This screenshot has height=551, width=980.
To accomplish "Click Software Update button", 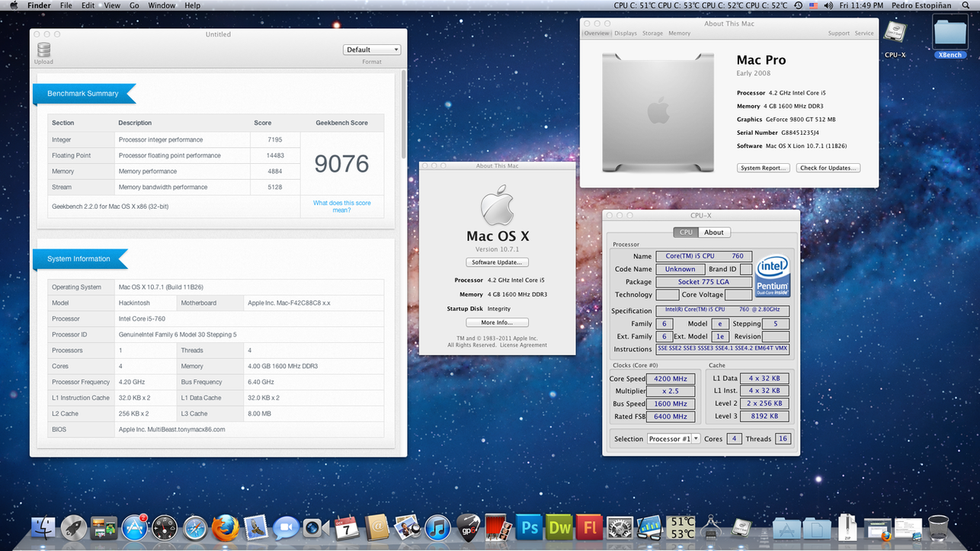I will pos(497,262).
